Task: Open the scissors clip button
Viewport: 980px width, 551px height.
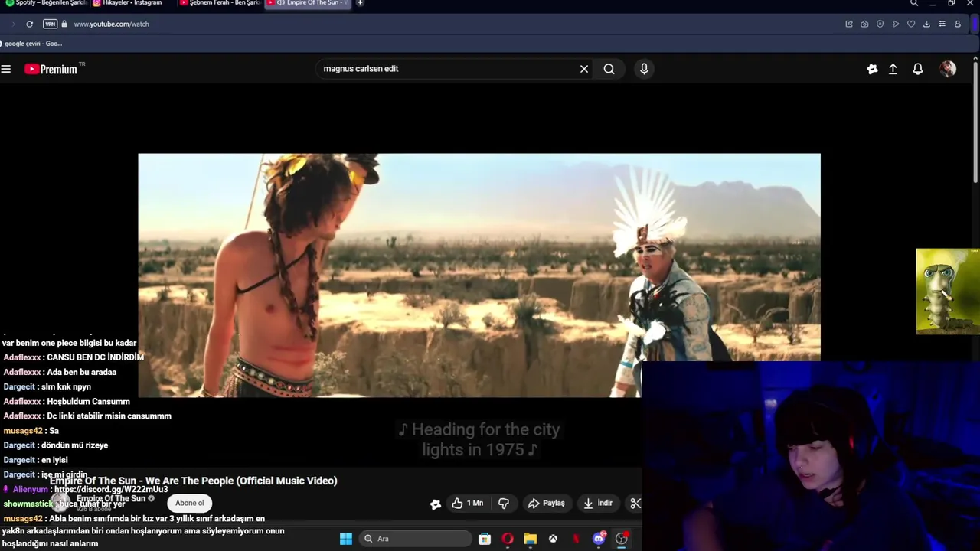Action: [635, 503]
